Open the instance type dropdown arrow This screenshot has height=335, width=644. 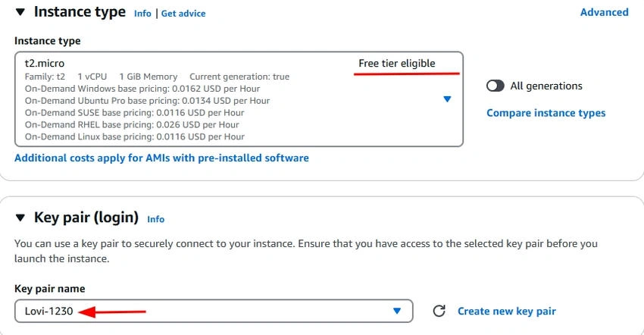447,99
